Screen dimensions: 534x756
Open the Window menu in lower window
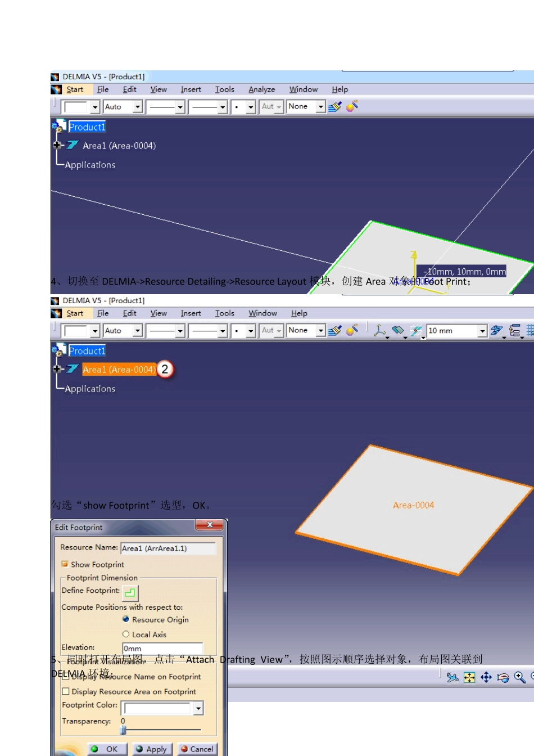[263, 313]
